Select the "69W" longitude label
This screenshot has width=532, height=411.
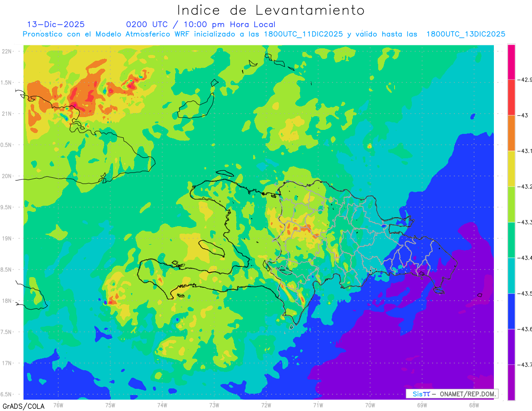click(422, 405)
